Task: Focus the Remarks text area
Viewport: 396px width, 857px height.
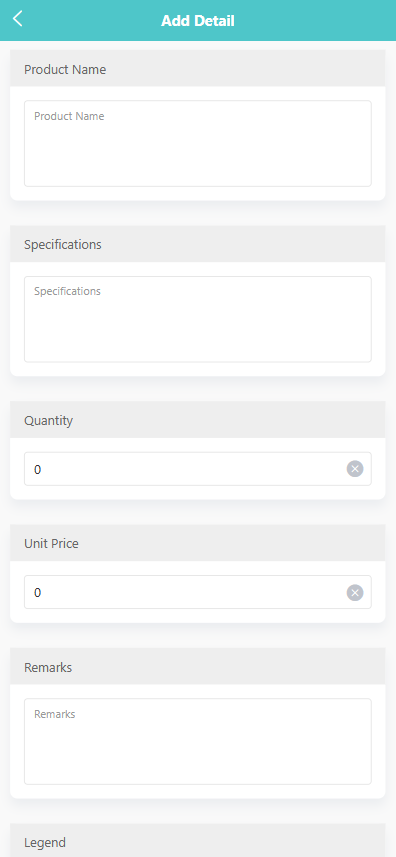Action: click(x=198, y=742)
